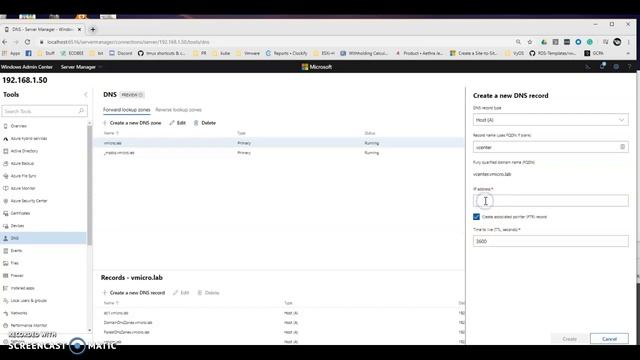
Task: Click the Create button in record pane
Action: (569, 339)
